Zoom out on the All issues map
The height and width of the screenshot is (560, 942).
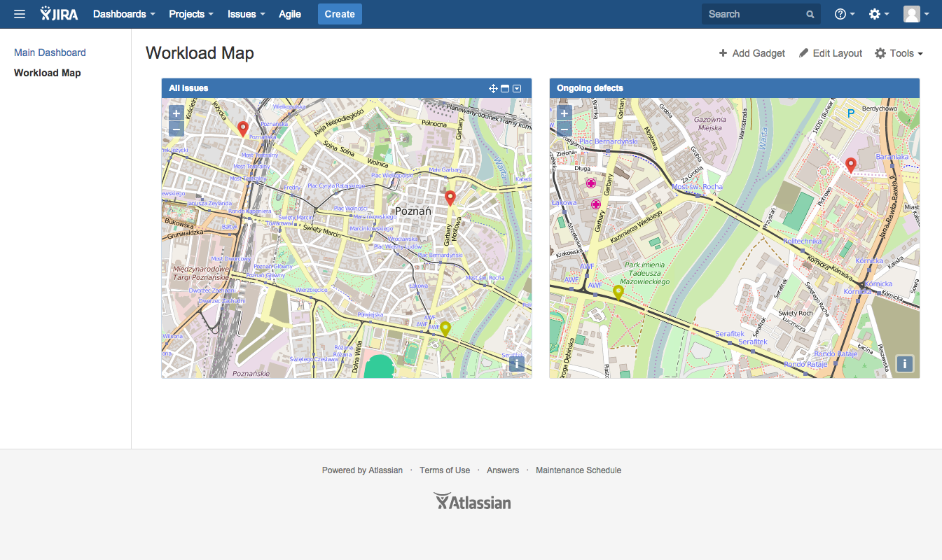tap(176, 129)
